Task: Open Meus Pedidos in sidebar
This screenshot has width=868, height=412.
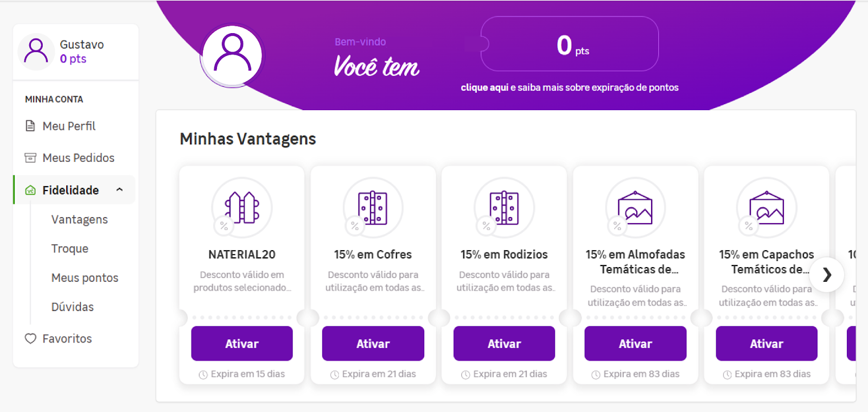Action: coord(78,158)
